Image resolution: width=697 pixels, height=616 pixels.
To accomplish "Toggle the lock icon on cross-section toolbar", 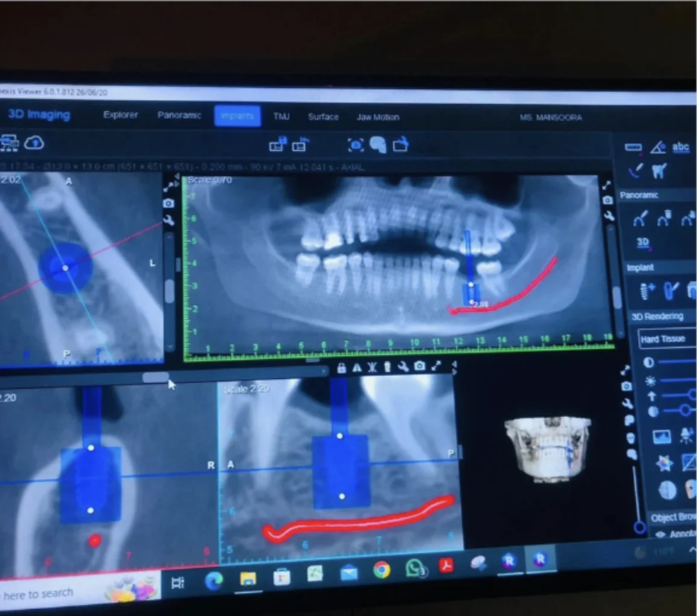I will tap(342, 367).
